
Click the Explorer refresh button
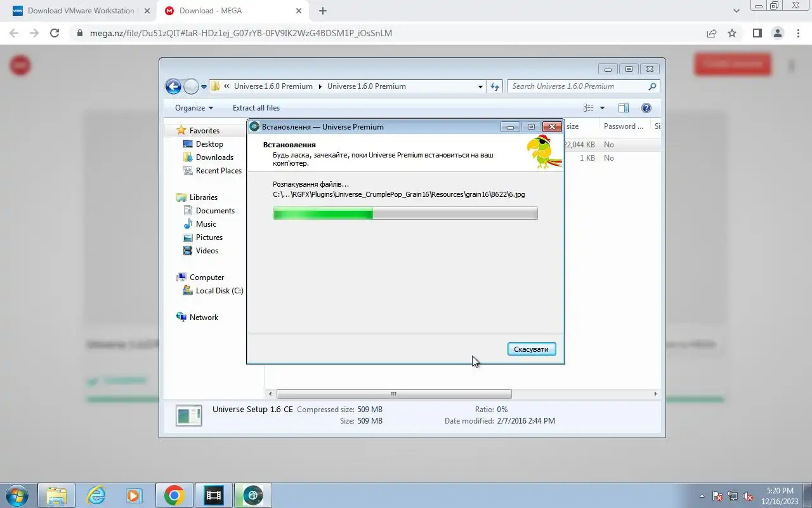coord(495,86)
